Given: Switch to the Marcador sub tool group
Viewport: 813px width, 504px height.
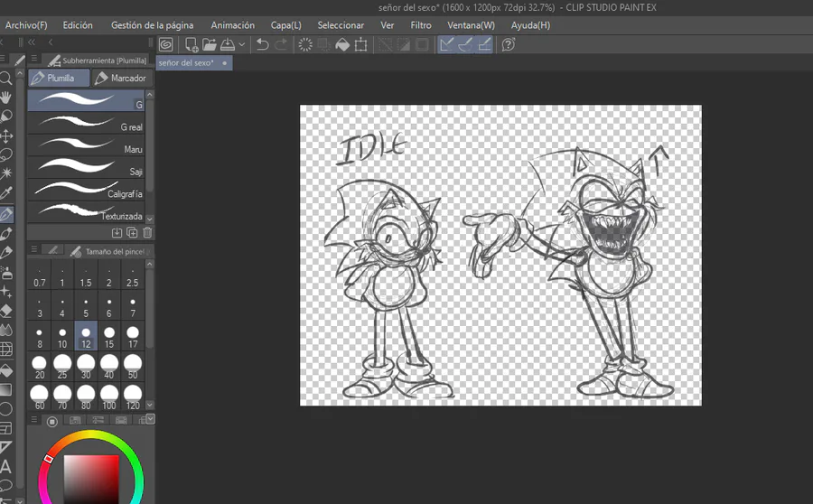Looking at the screenshot, I should (122, 79).
